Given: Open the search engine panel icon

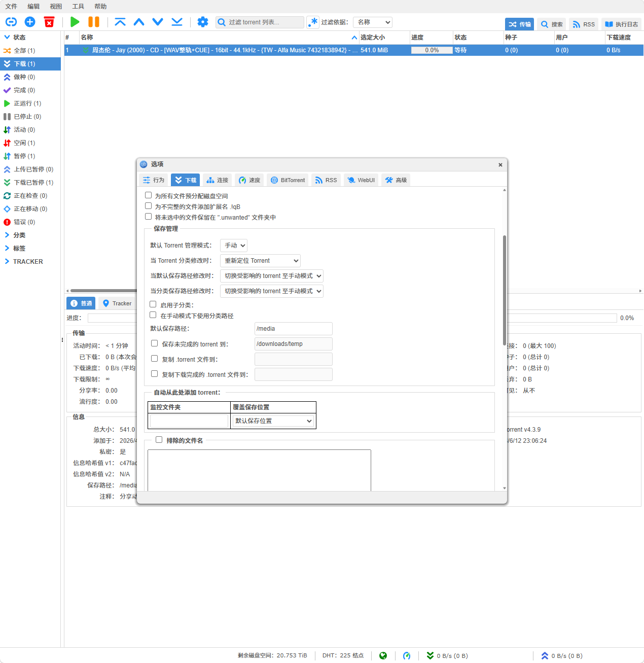Looking at the screenshot, I should [551, 24].
